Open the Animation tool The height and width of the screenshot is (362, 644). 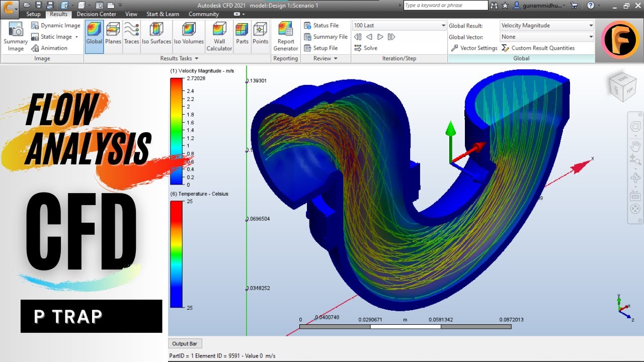click(x=49, y=48)
